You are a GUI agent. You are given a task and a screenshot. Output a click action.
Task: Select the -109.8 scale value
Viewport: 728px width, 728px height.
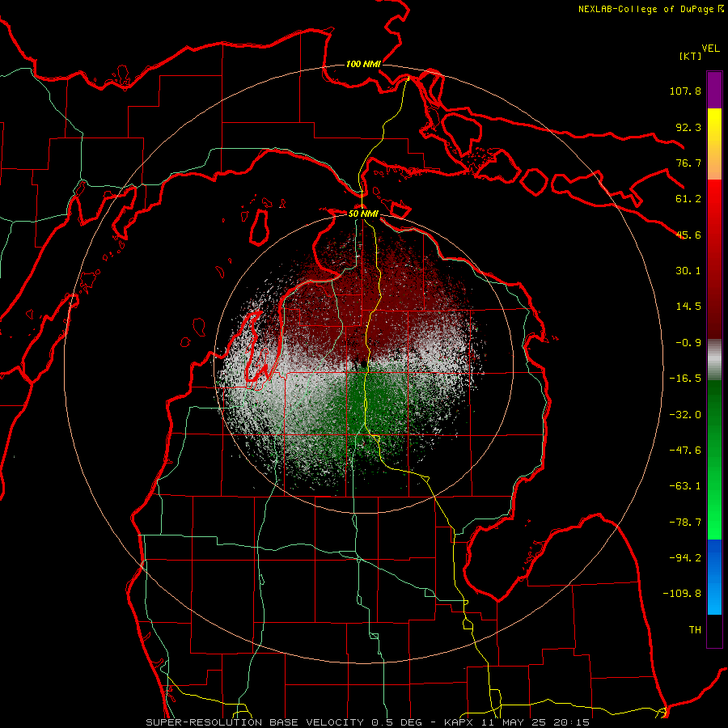(682, 594)
